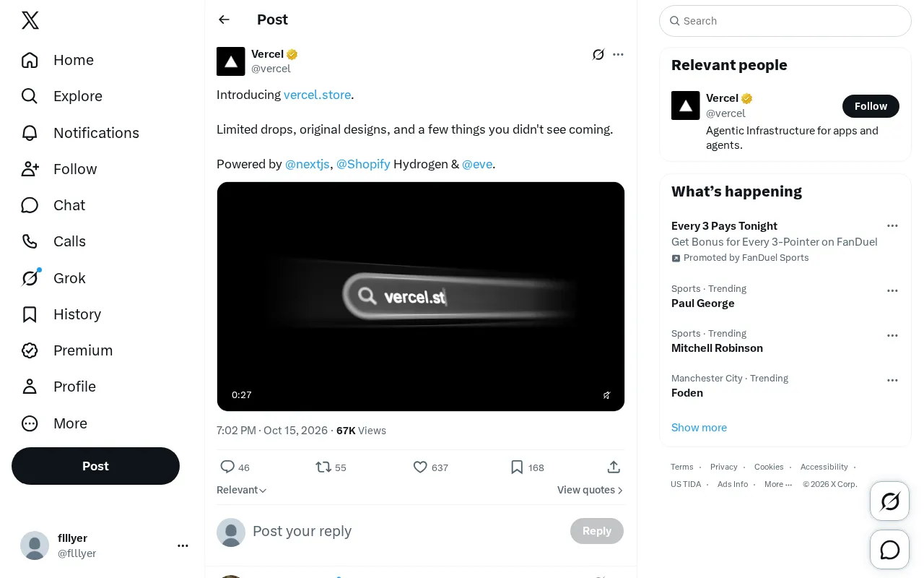Open the more options menu on Vercel's post
The image size is (924, 578).
618,54
